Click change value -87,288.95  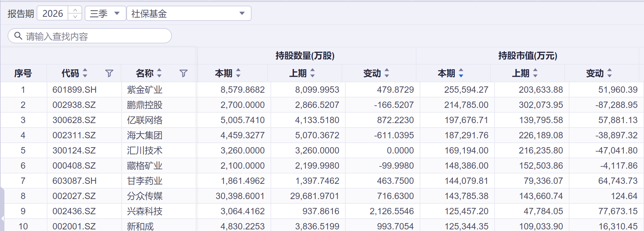coord(617,105)
